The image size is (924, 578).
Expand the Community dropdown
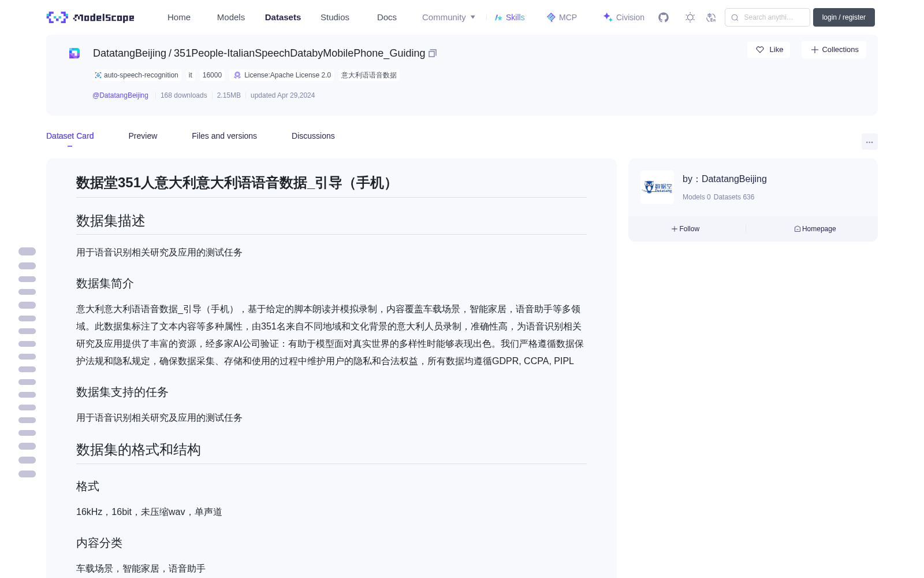click(449, 17)
